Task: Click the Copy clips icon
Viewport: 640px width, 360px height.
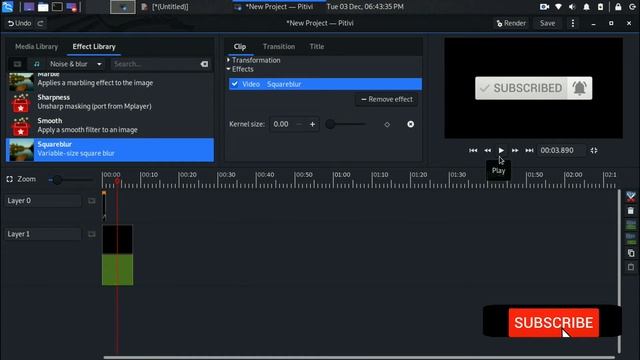Action: tap(631, 253)
